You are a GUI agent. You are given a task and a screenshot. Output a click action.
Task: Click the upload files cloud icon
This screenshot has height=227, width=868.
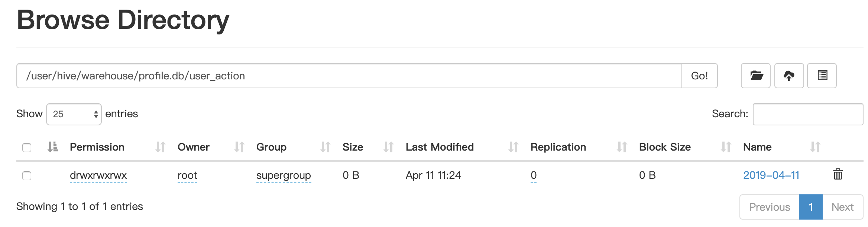789,76
